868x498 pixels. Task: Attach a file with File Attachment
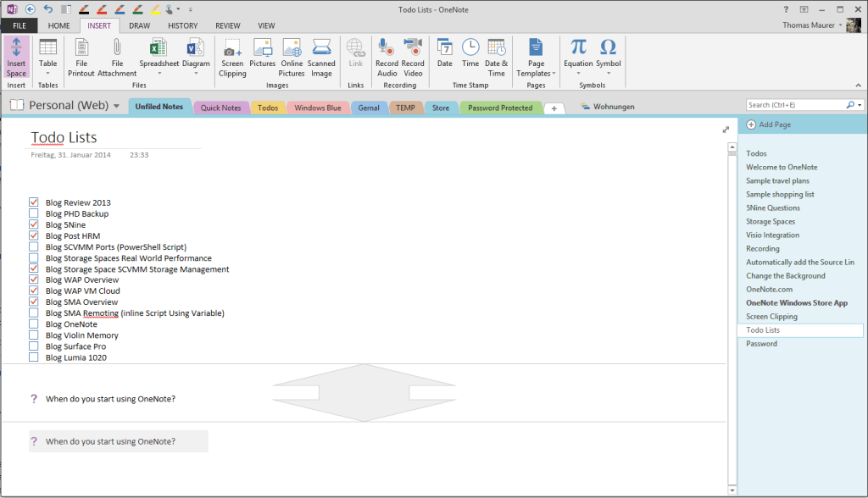pyautogui.click(x=117, y=58)
